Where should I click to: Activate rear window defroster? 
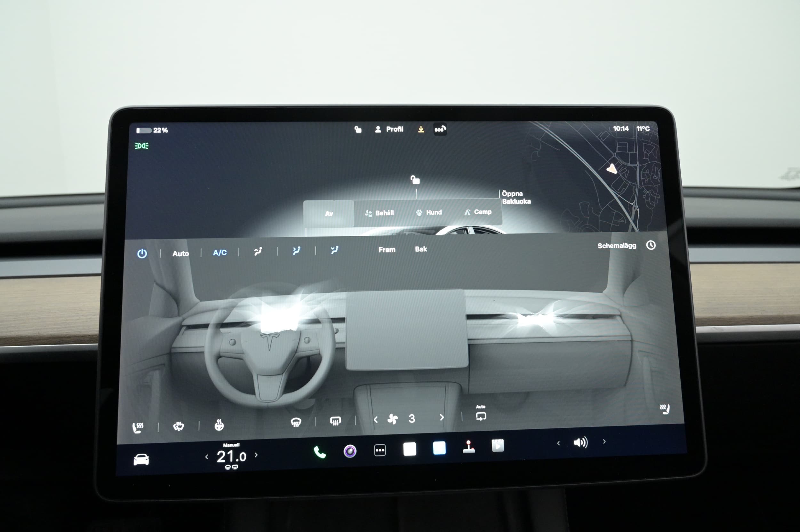(x=335, y=421)
